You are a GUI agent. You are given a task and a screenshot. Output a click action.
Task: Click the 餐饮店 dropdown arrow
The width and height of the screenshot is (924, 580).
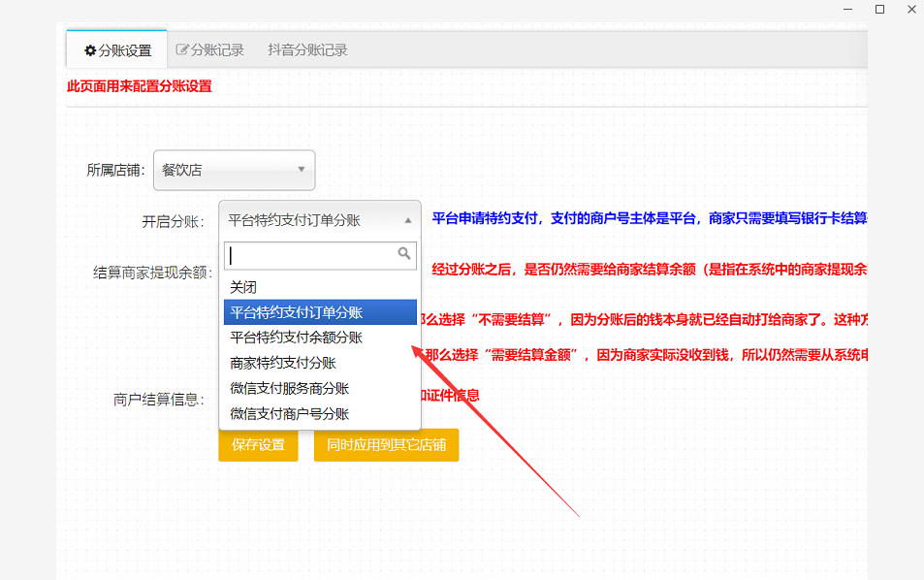click(301, 171)
